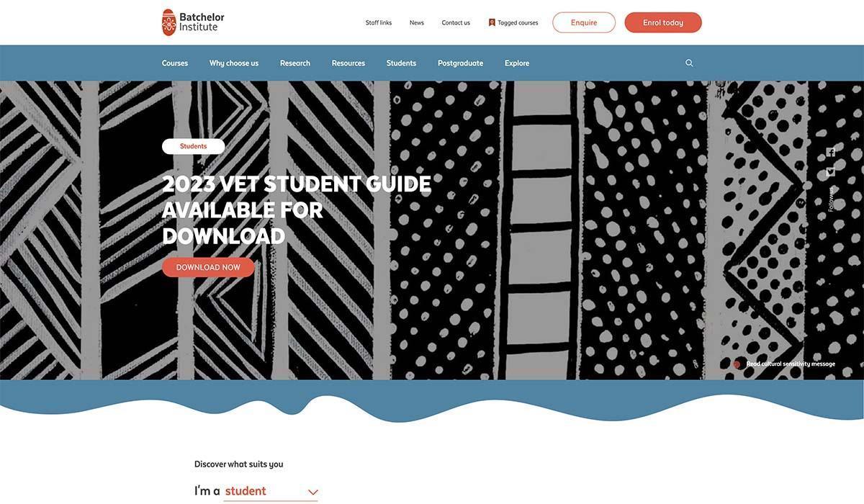Click the Students category tag
864x504 pixels.
pyautogui.click(x=193, y=146)
